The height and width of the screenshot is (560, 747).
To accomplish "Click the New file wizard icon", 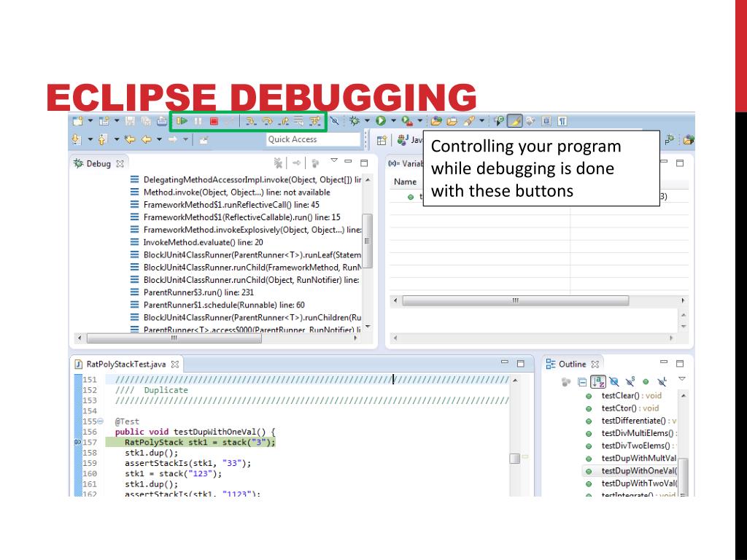I will (x=77, y=121).
